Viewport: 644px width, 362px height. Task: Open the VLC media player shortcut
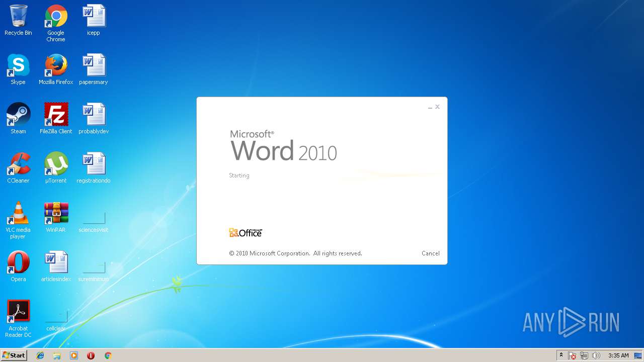coord(18,220)
